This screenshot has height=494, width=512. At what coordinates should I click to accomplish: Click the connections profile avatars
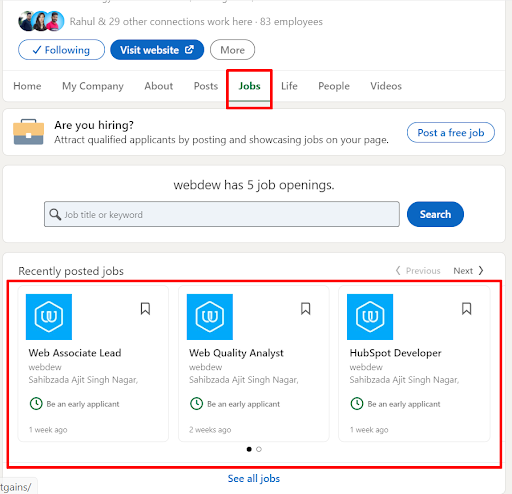click(41, 21)
